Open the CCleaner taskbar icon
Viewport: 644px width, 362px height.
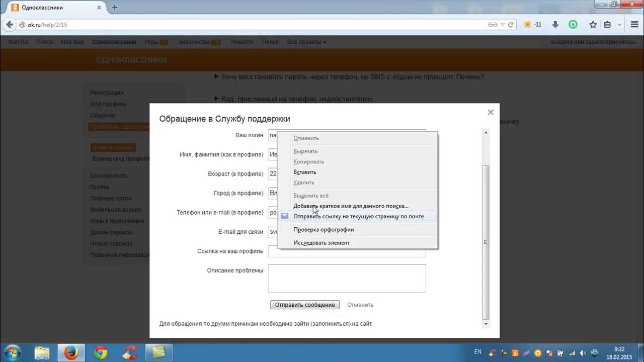click(x=129, y=352)
